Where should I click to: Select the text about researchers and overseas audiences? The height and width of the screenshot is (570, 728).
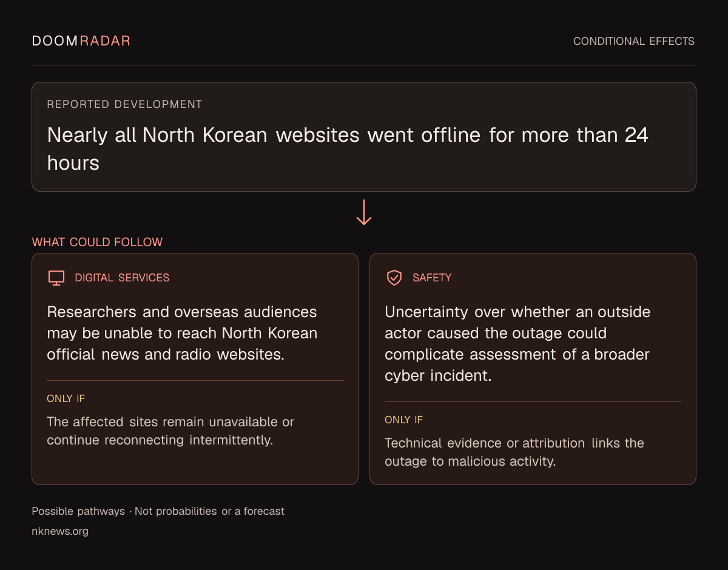pyautogui.click(x=183, y=333)
